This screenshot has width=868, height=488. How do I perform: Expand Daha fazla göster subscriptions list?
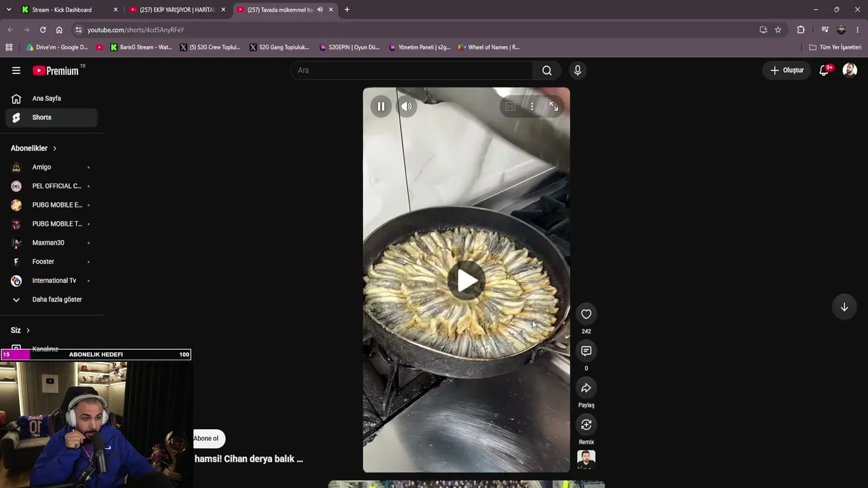point(52,300)
